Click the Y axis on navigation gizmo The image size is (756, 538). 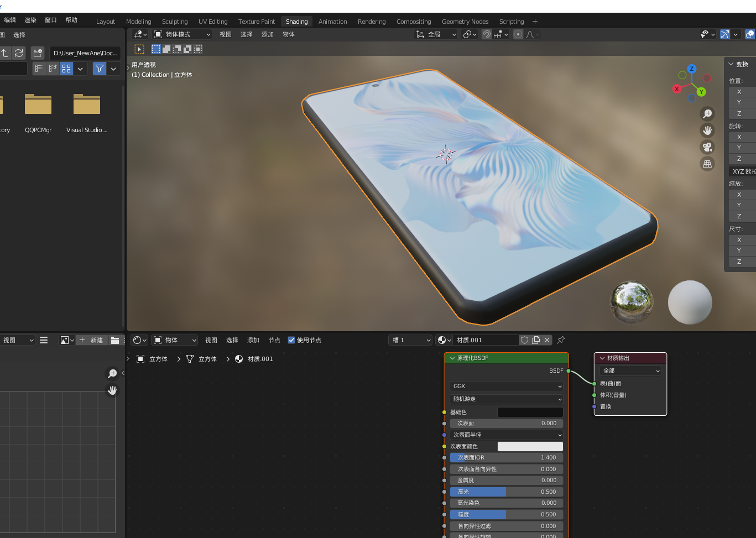coord(701,92)
